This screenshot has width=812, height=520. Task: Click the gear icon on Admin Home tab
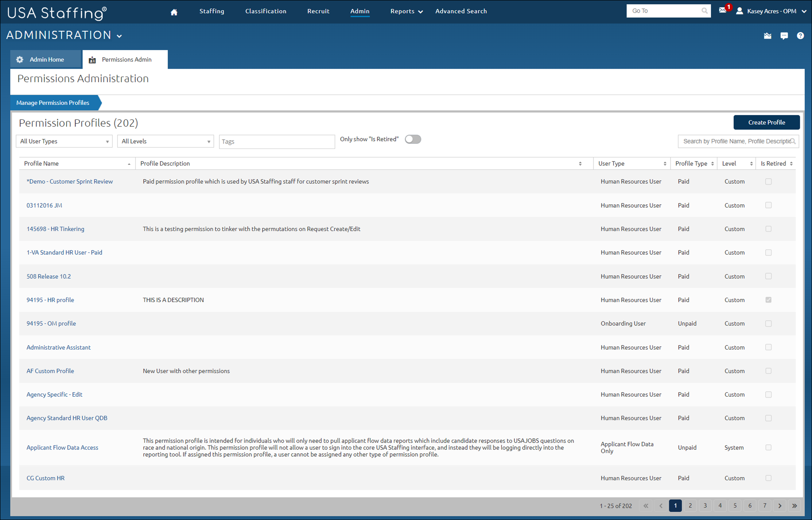point(19,59)
